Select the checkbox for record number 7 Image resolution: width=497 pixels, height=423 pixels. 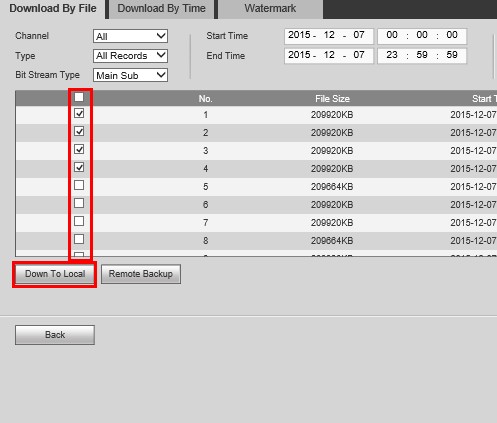(79, 221)
